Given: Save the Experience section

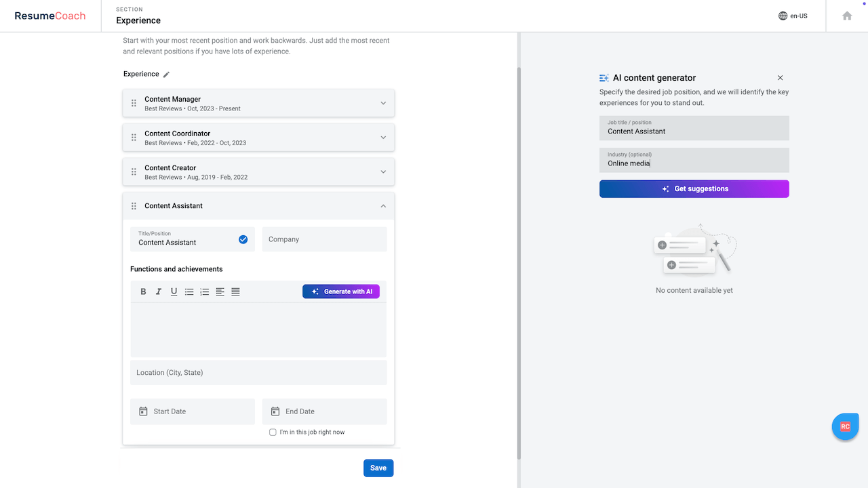Looking at the screenshot, I should [378, 468].
